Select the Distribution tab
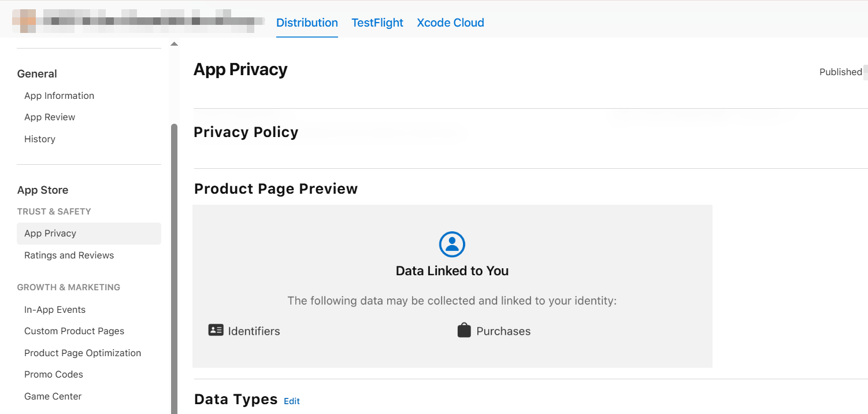Screen dimensions: 868x414 pyautogui.click(x=307, y=23)
